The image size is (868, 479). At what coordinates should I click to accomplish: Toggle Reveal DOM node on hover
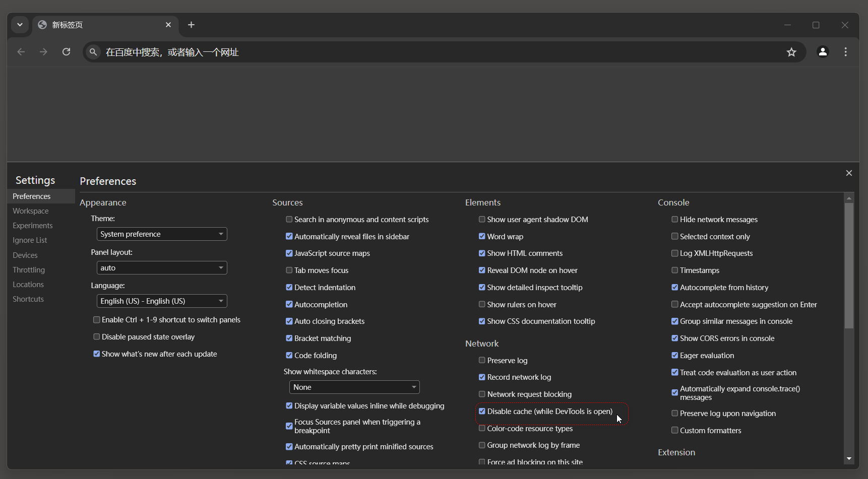click(482, 270)
